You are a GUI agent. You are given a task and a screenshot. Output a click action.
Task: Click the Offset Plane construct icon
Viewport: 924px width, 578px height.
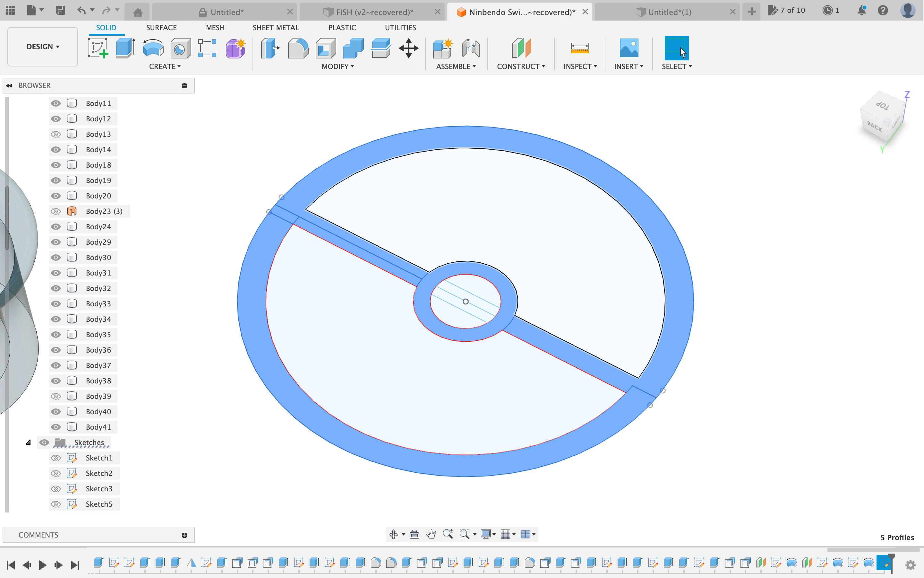pyautogui.click(x=521, y=48)
